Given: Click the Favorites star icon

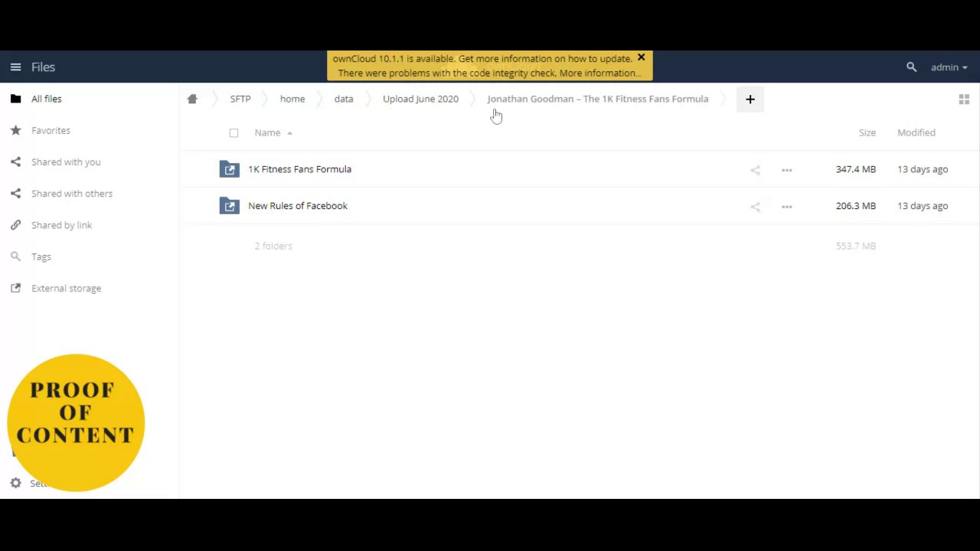Looking at the screenshot, I should 15,130.
